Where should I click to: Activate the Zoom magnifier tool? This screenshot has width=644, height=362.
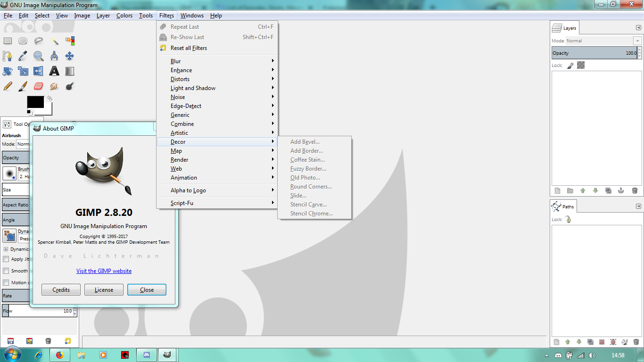point(39,56)
